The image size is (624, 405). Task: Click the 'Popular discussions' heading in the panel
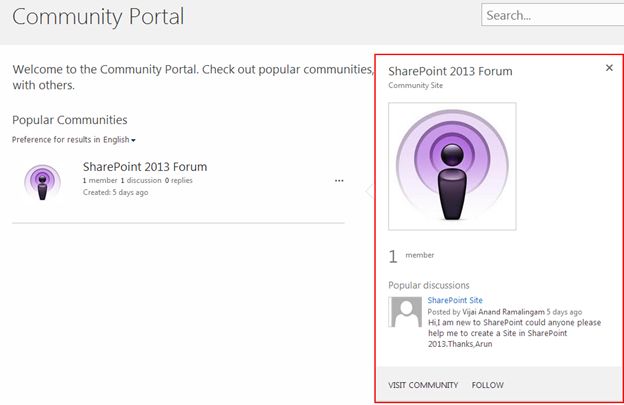pyautogui.click(x=429, y=285)
